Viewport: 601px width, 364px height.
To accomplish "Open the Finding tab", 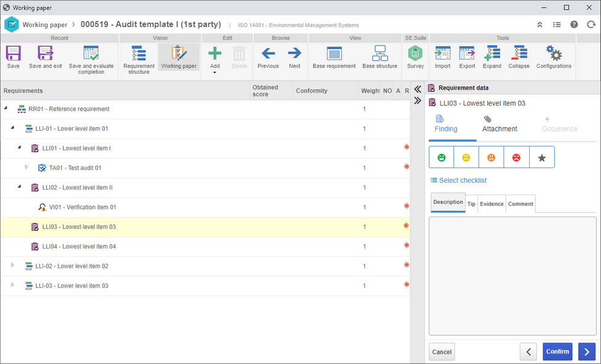I will click(x=446, y=124).
